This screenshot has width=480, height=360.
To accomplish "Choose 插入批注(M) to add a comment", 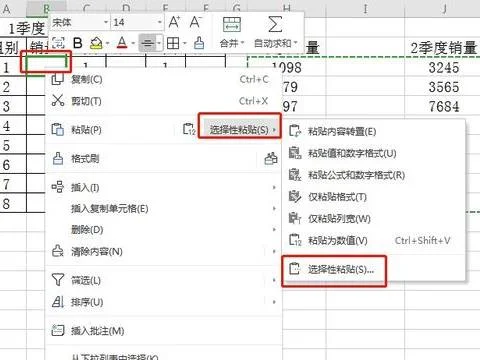I will (x=163, y=331).
